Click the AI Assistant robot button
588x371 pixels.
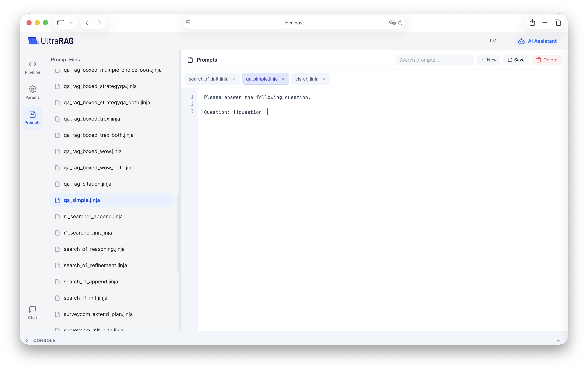coord(537,41)
